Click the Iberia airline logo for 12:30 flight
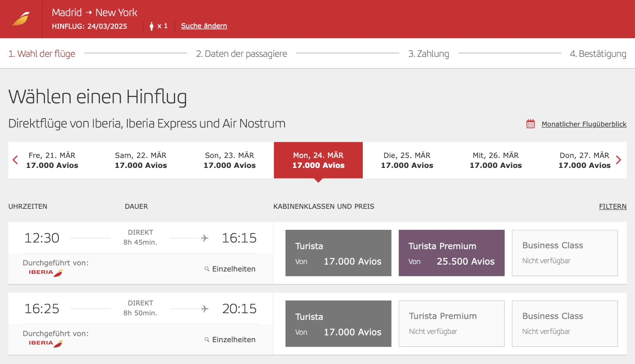The image size is (635, 364). [x=46, y=273]
